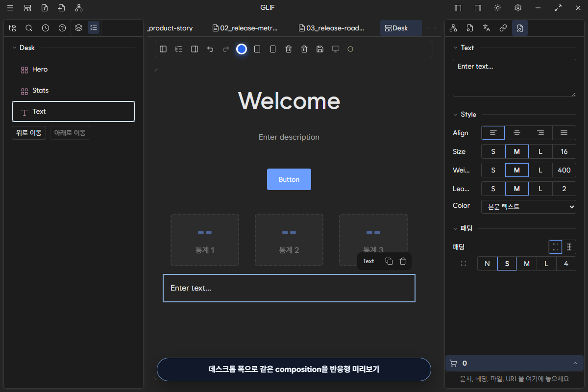Click the empty circle icon in canvas toolbar

pos(350,49)
